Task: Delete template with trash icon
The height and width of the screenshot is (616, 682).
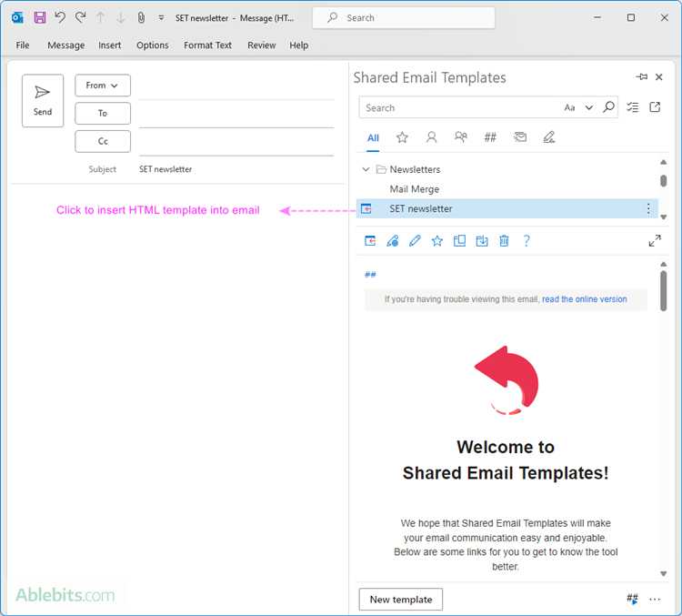Action: click(x=504, y=241)
